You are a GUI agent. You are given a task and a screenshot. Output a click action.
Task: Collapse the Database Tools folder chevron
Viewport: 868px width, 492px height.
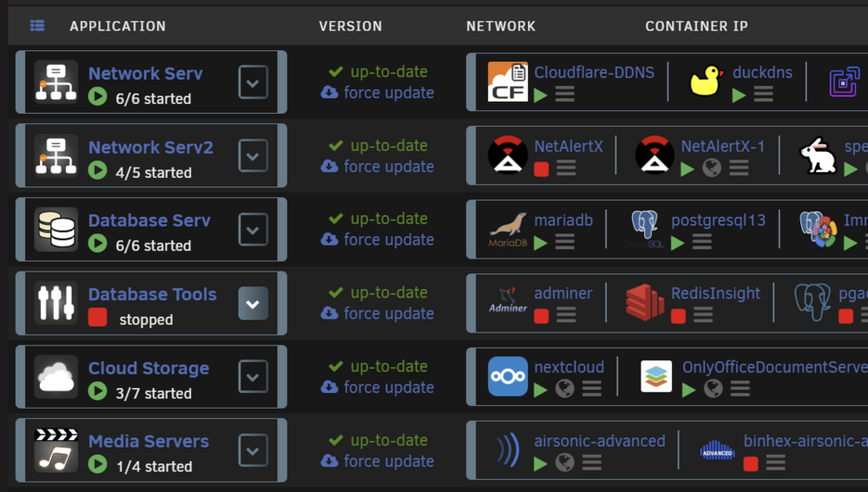pos(253,304)
